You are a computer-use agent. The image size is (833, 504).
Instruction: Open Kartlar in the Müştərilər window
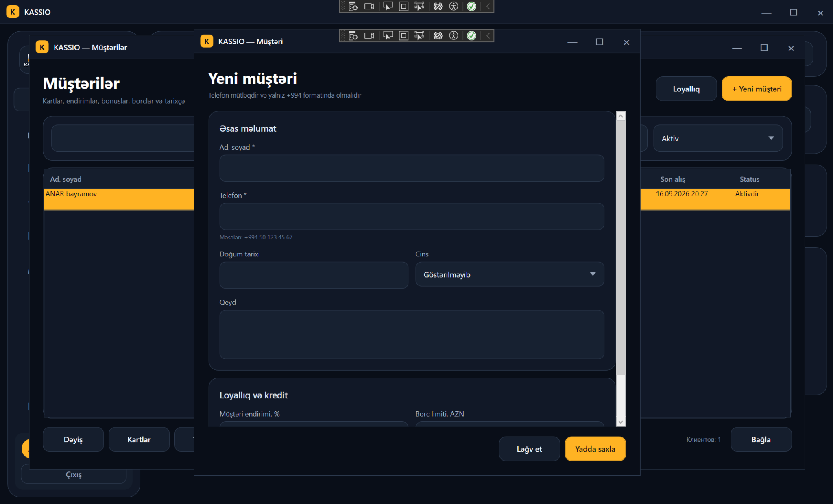point(139,439)
